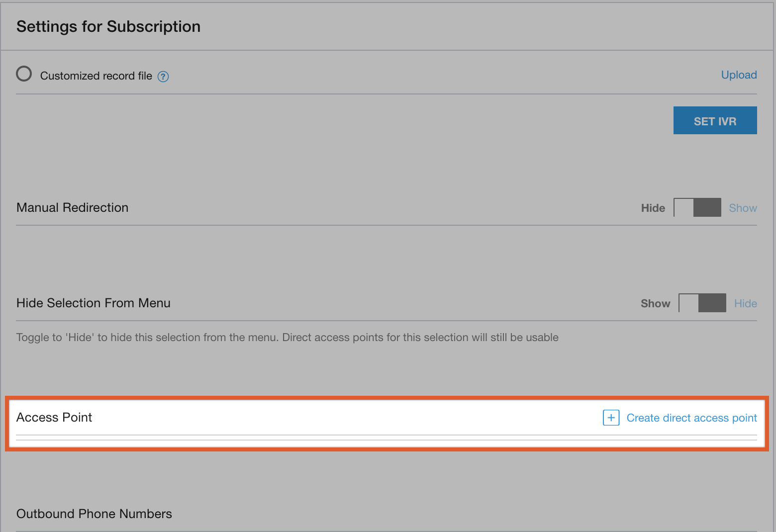Click the Customized record file label text
776x532 pixels.
tap(96, 76)
